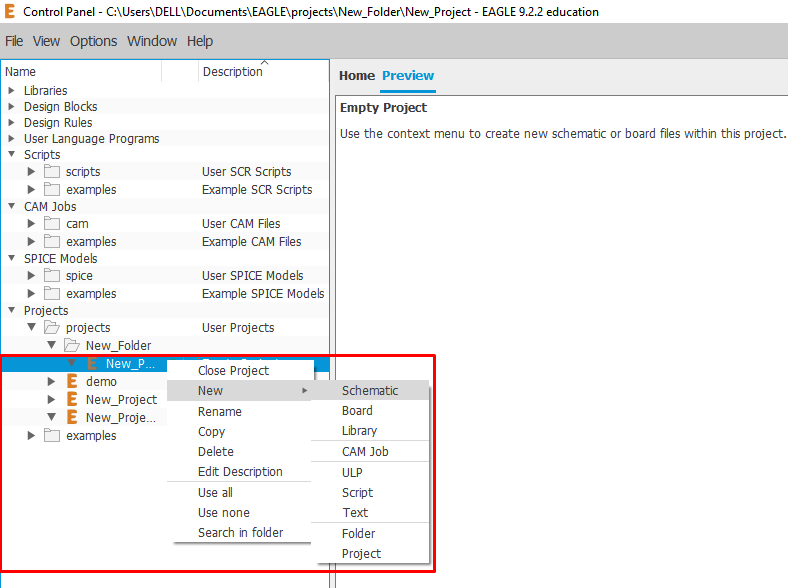This screenshot has width=788, height=588.
Task: Select the User Language Programs row
Action: pos(165,139)
